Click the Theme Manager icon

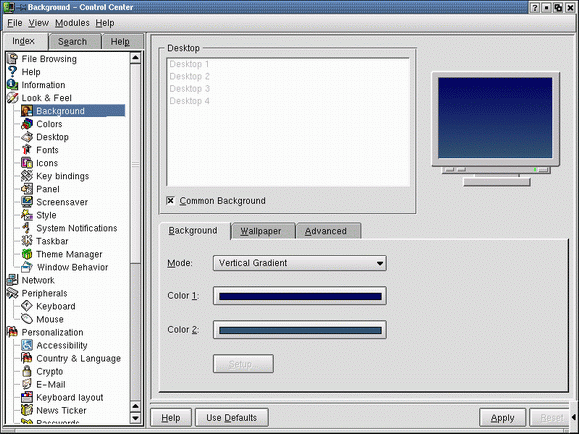(27, 254)
